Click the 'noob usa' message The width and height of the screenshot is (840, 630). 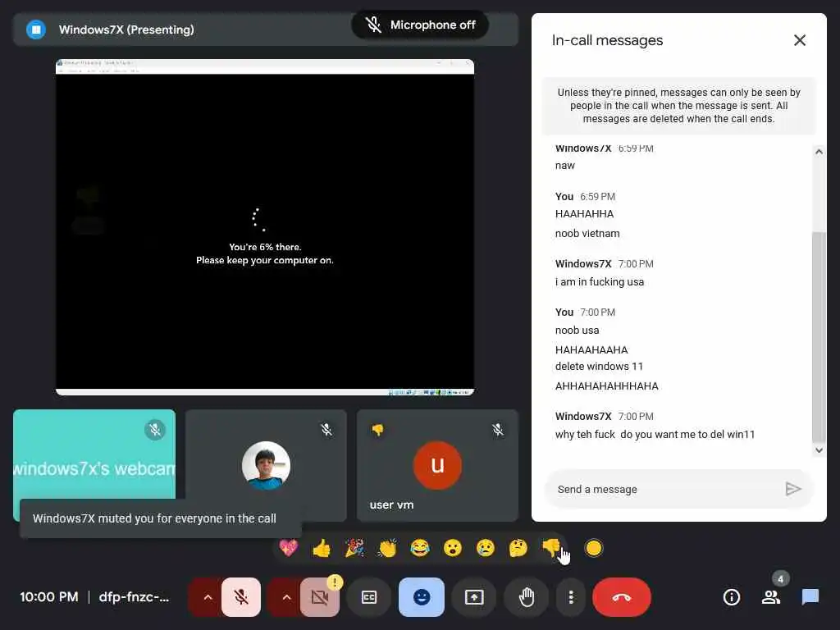click(x=577, y=331)
